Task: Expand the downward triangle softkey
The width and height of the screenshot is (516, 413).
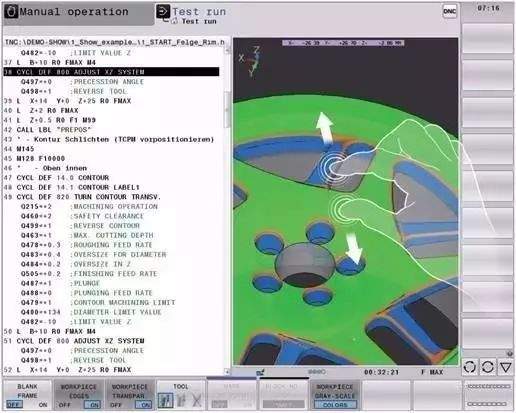Action: [506, 367]
